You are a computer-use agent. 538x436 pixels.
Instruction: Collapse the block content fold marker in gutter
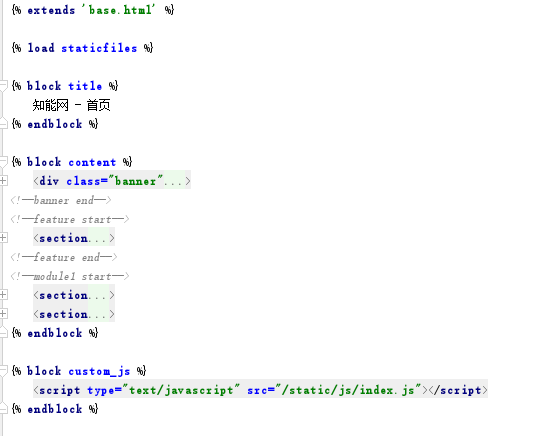click(3, 162)
